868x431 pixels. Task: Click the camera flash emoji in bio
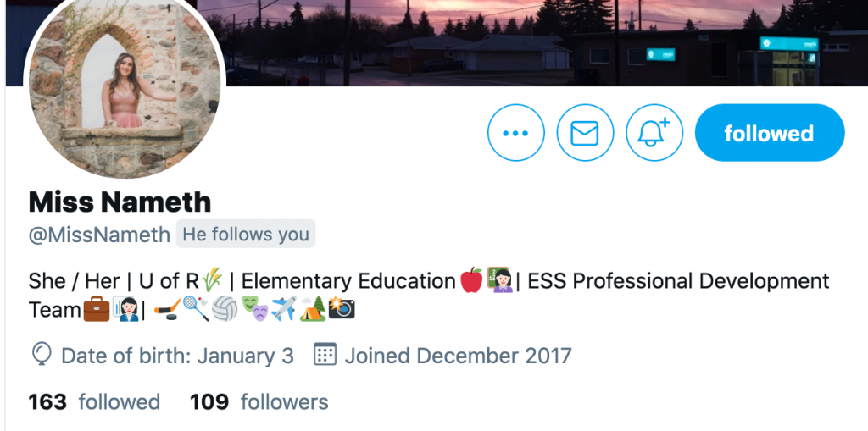click(x=342, y=309)
